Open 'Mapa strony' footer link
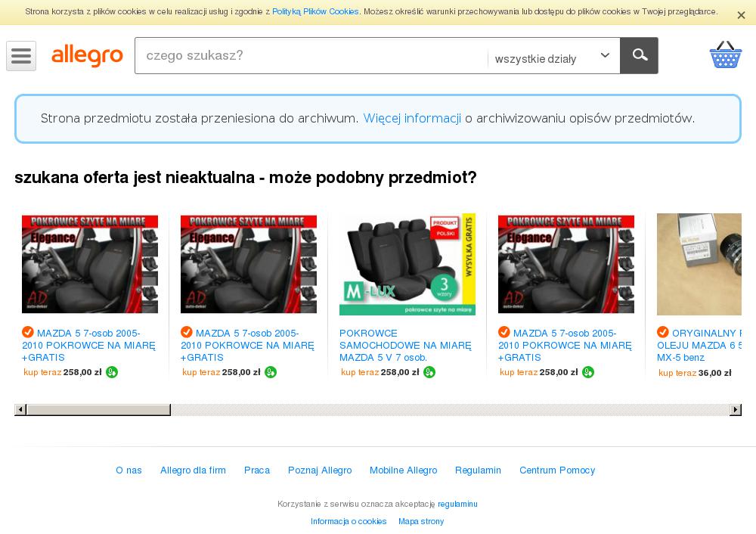Viewport: 756px width, 534px height. 421,521
